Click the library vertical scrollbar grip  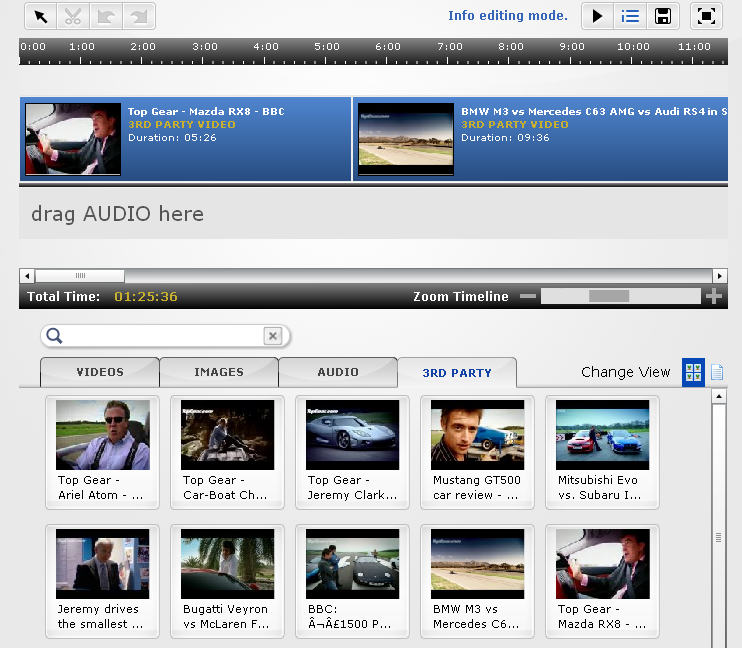(x=718, y=537)
